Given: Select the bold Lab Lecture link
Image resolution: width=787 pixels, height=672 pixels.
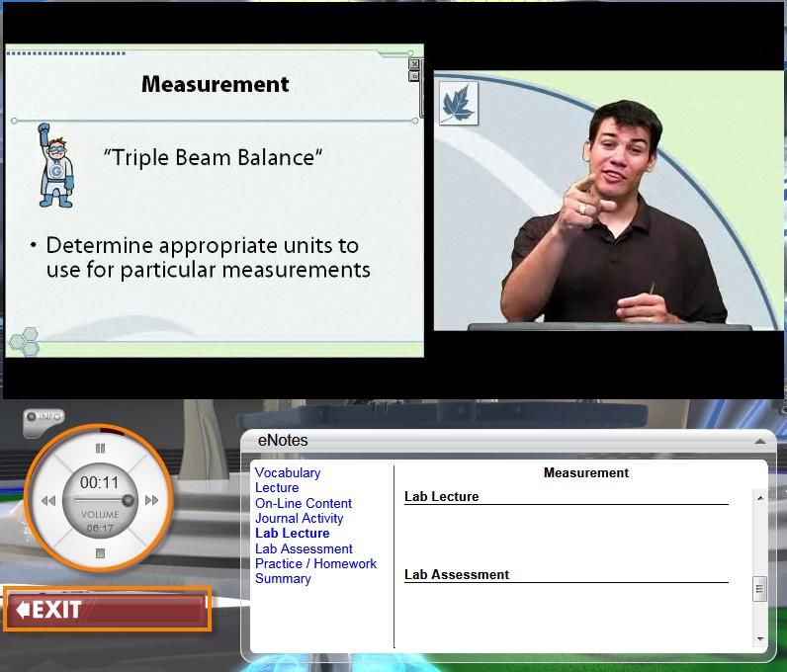Looking at the screenshot, I should click(292, 533).
